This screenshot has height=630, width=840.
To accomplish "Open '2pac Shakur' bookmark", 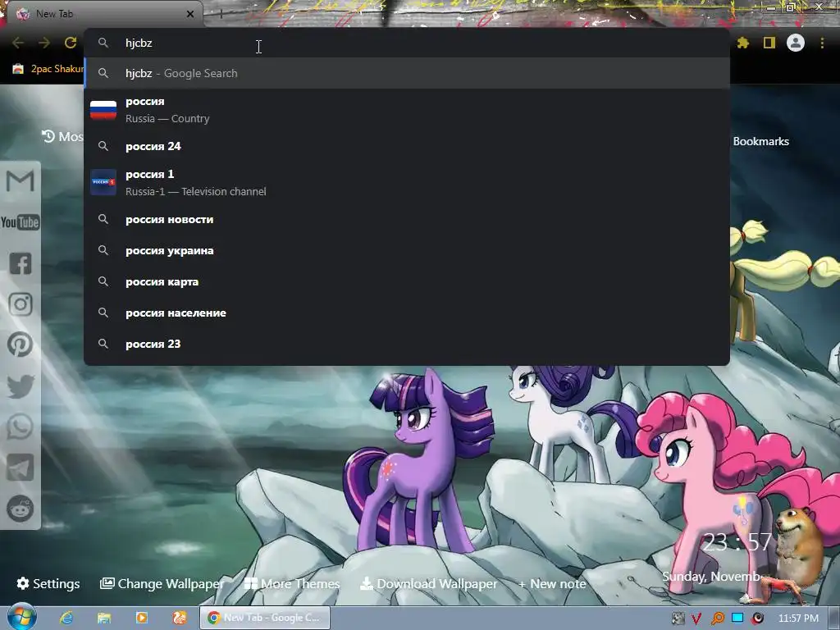I will click(48, 69).
